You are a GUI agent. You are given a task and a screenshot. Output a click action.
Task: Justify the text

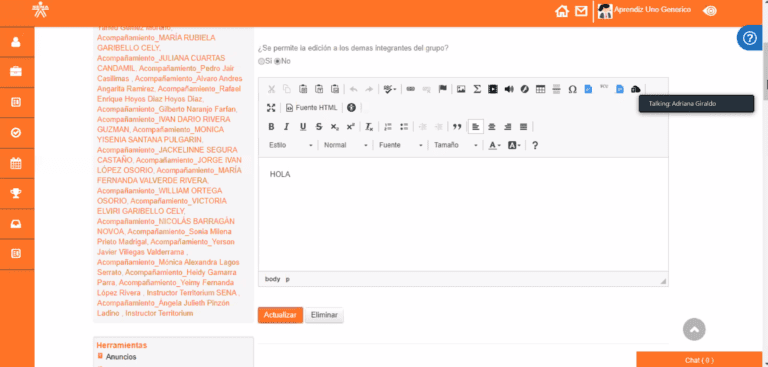[x=523, y=127]
